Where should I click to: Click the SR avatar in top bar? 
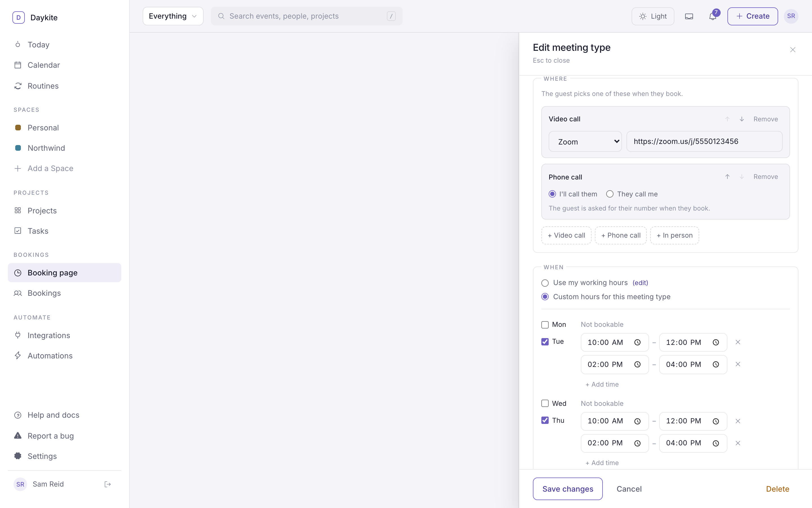point(791,16)
